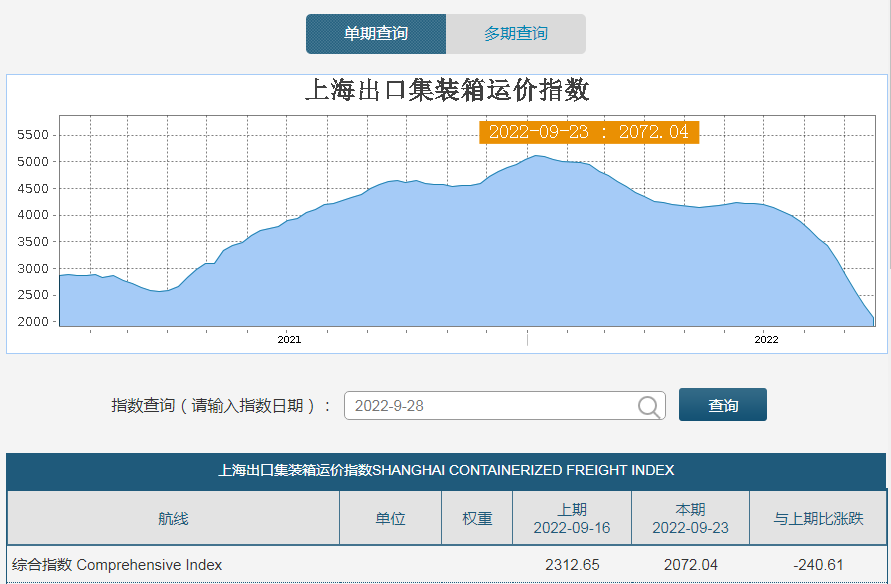Viewport: 891px width, 584px height.
Task: Select the 本期 2022-09-23 column header
Action: pyautogui.click(x=690, y=518)
